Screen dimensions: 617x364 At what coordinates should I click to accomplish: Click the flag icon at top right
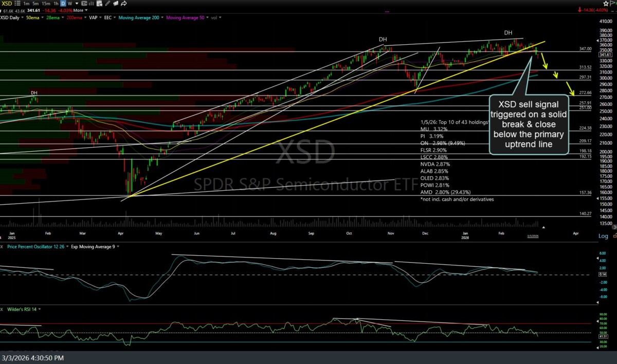click(x=611, y=3)
